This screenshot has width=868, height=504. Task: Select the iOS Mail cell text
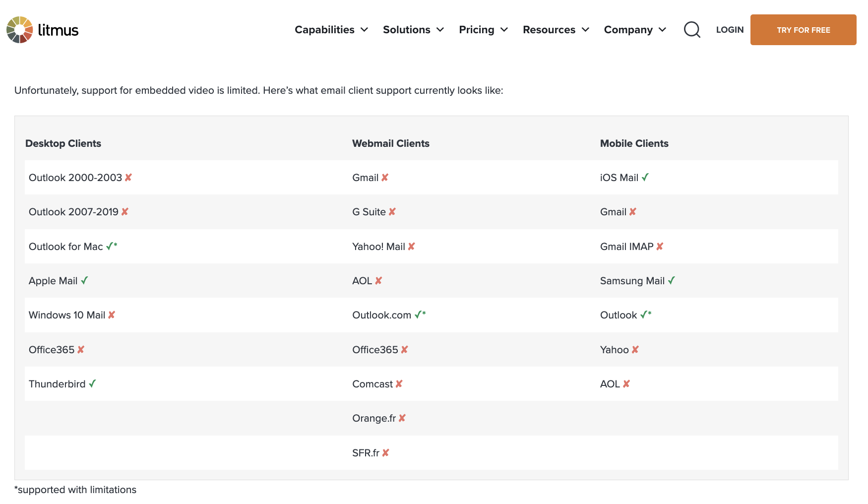[x=619, y=178]
